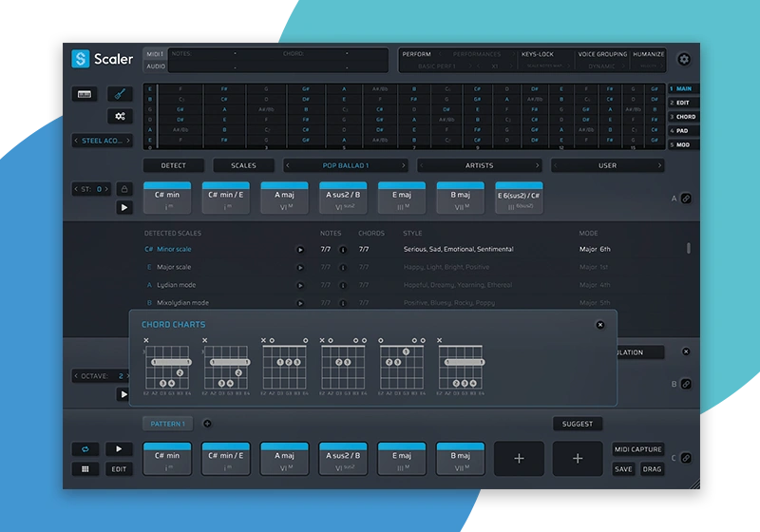The width and height of the screenshot is (760, 532).
Task: Next song style after POP BALLAD 1
Action: pyautogui.click(x=403, y=165)
